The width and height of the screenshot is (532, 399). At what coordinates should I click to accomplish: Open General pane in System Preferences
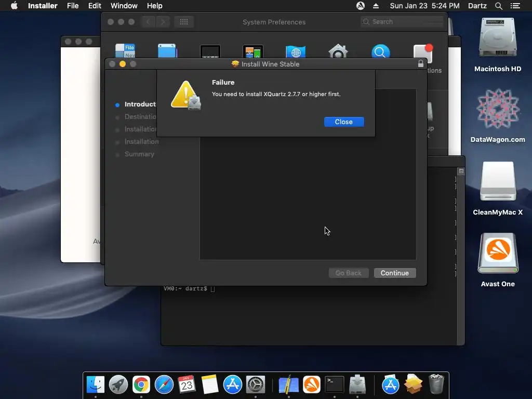point(125,50)
